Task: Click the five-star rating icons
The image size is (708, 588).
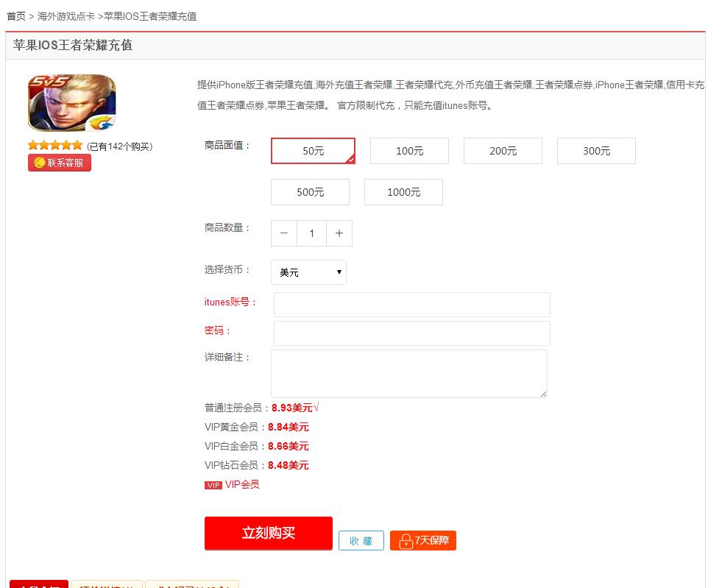Action: click(x=55, y=146)
